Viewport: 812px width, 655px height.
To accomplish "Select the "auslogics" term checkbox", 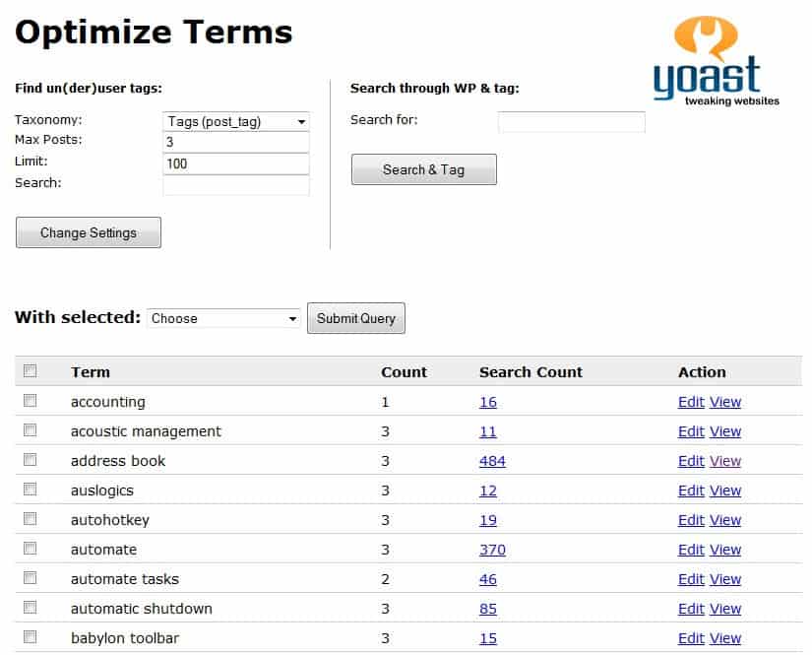I will [30, 490].
